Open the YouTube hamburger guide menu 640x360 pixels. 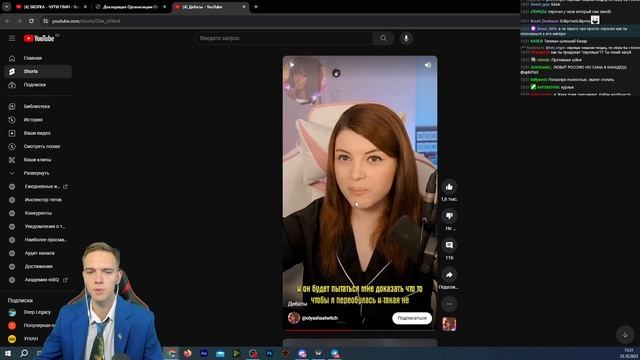(12, 38)
